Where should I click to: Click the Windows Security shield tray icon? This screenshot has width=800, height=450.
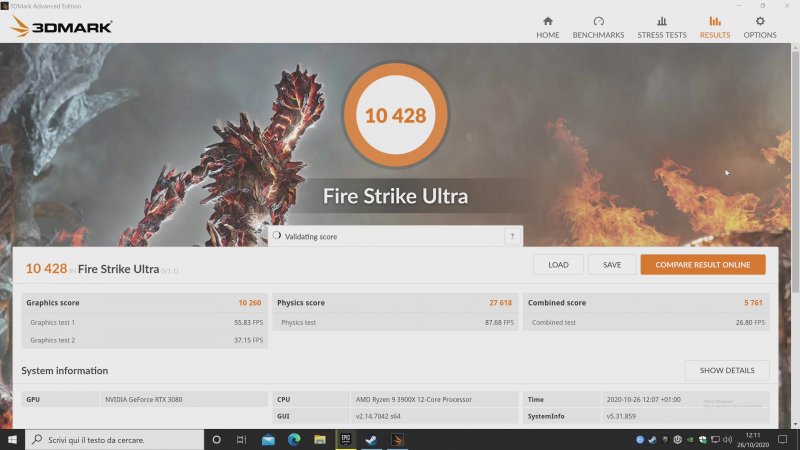703,439
